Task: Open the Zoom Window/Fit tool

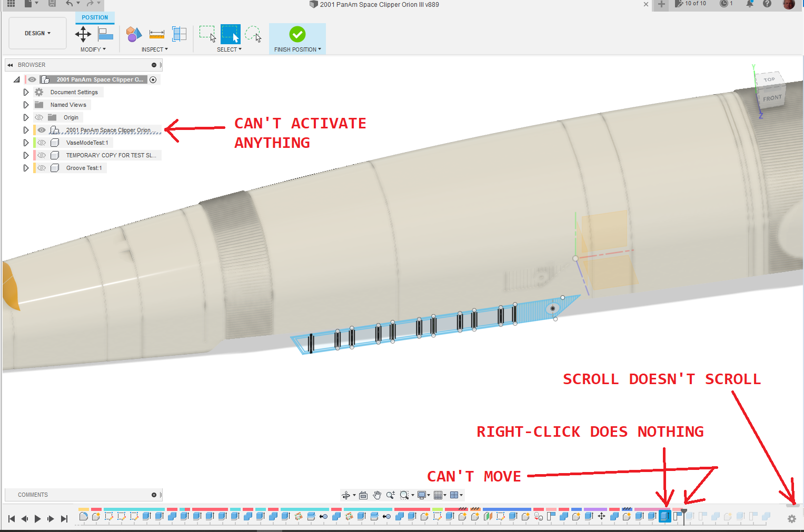Action: tap(404, 495)
